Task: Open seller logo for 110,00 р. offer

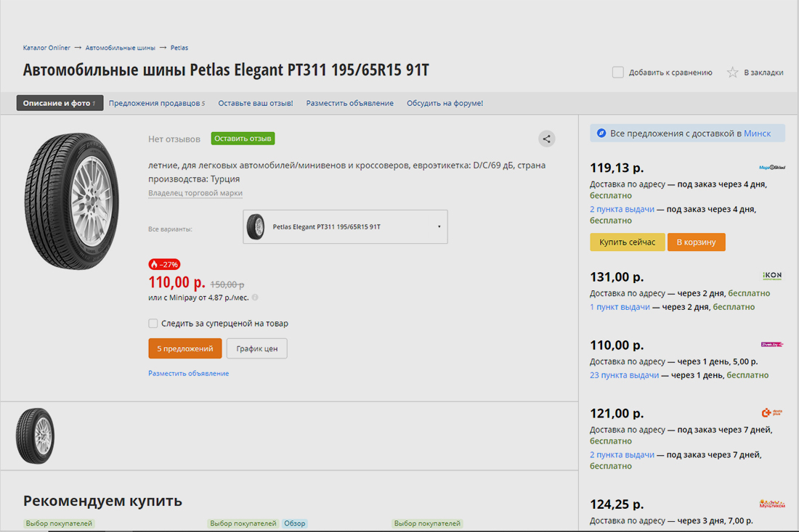Action: point(771,345)
